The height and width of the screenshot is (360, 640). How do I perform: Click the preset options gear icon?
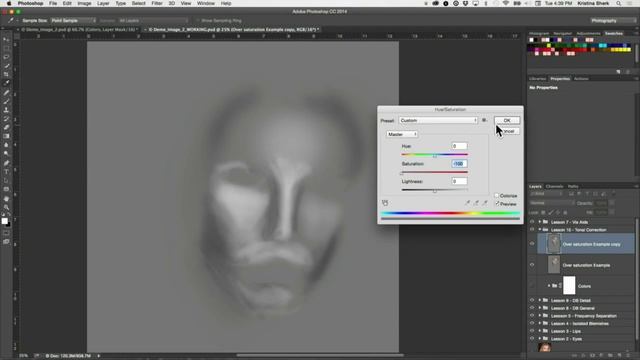484,120
